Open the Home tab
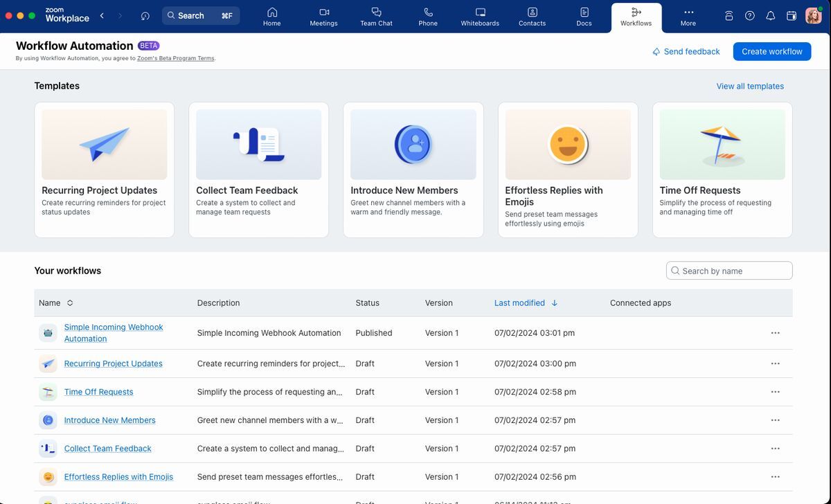This screenshot has width=831, height=504. (x=272, y=17)
